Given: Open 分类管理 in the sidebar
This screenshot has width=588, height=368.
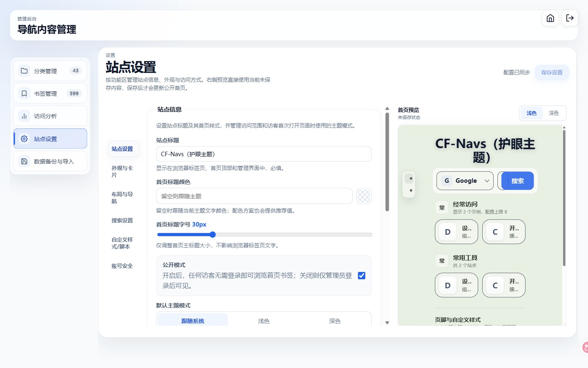Looking at the screenshot, I should tap(50, 71).
